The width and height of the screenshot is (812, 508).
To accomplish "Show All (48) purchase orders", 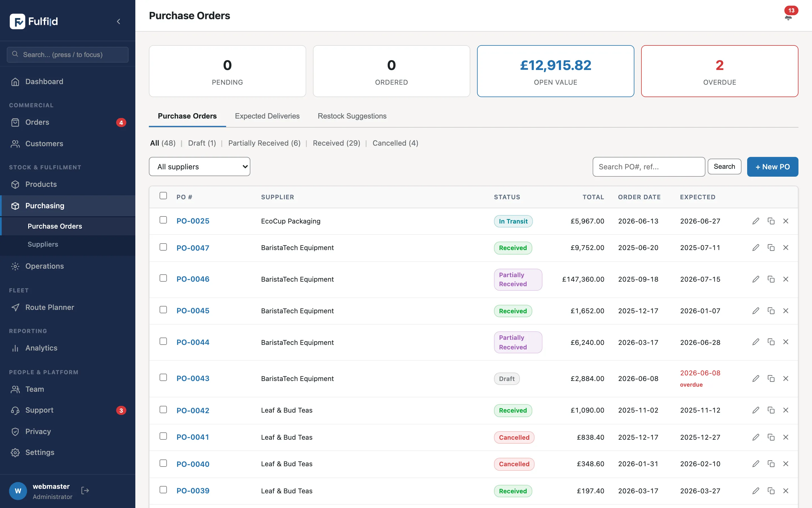I will click(x=163, y=143).
